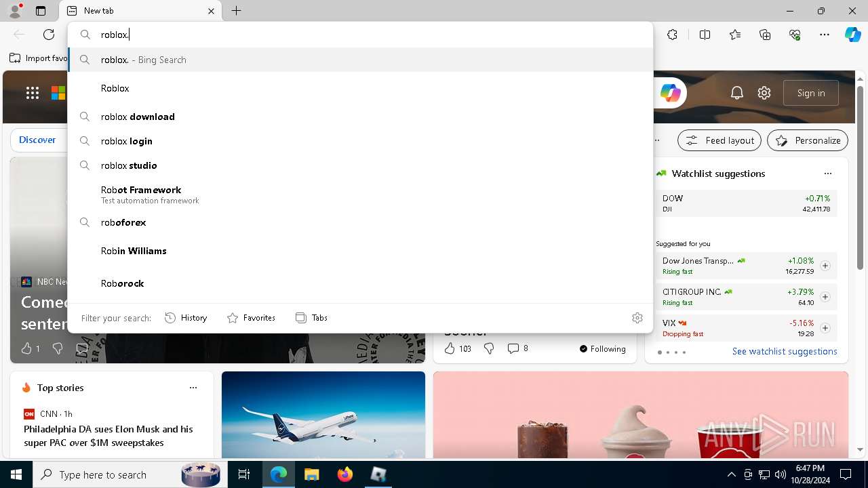Select the roboforex suggestion
868x488 pixels.
[x=361, y=222]
